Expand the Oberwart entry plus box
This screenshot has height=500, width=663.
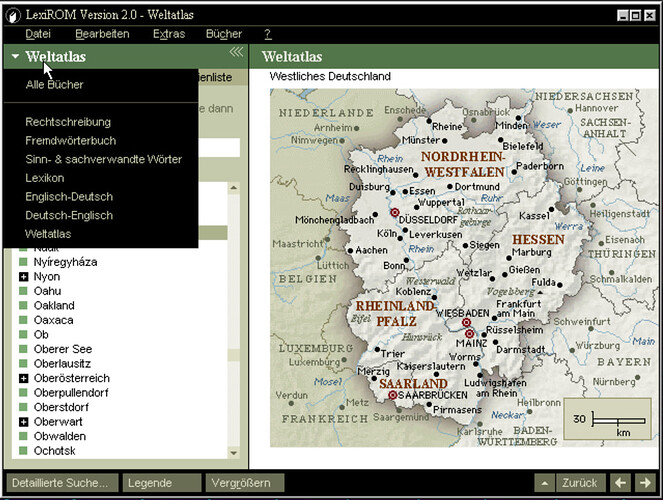[x=24, y=422]
